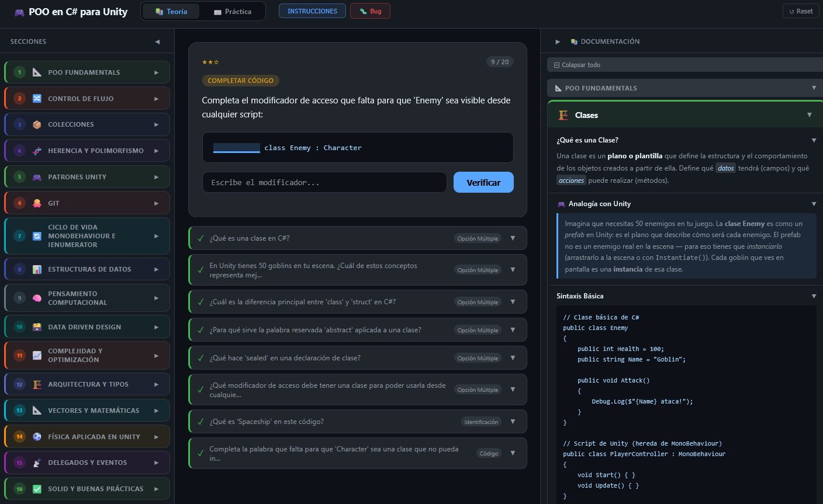Expand the question '¿Qué es una clase en C#?'

513,238
